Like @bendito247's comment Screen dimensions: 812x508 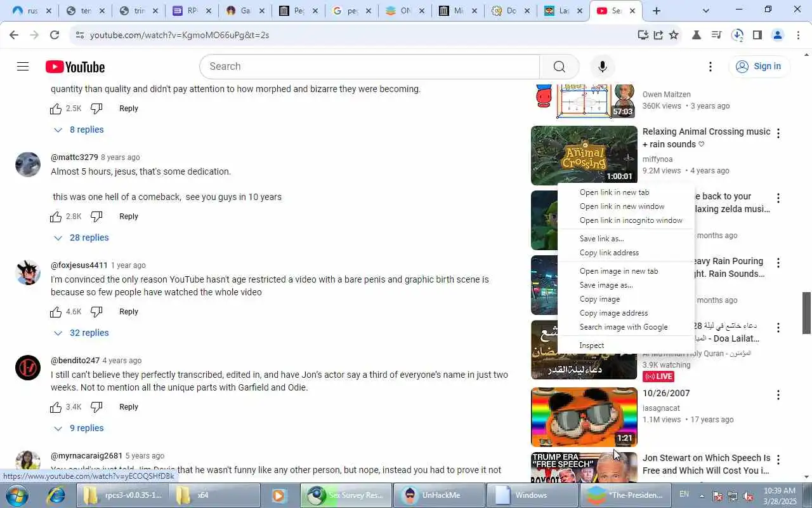[56, 407]
